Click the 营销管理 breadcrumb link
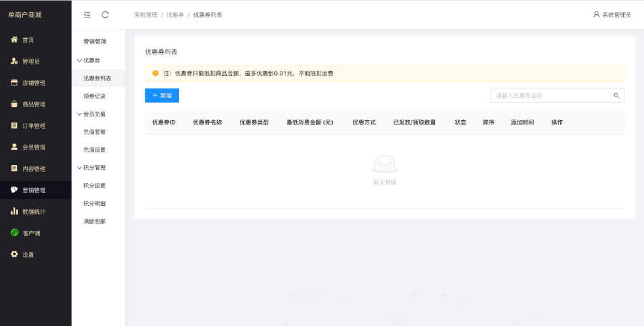644x326 pixels. coord(145,15)
